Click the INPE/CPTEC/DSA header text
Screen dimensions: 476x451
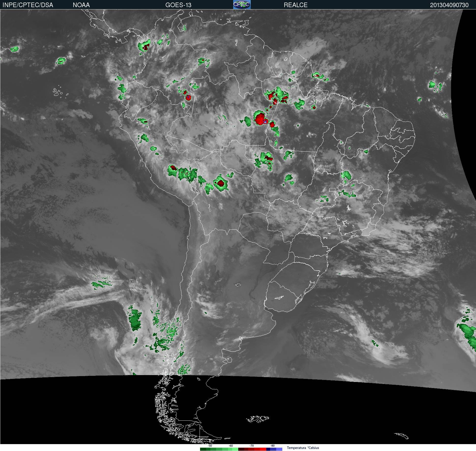[x=28, y=5]
